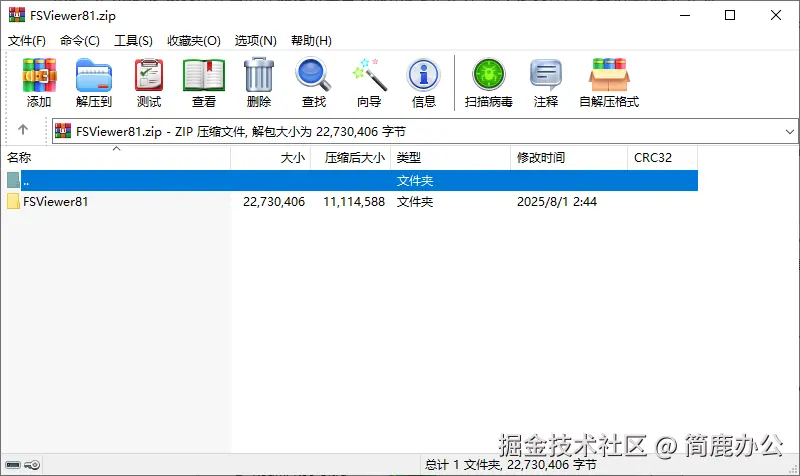Click archive icon in address bar
800x476 pixels.
point(63,131)
